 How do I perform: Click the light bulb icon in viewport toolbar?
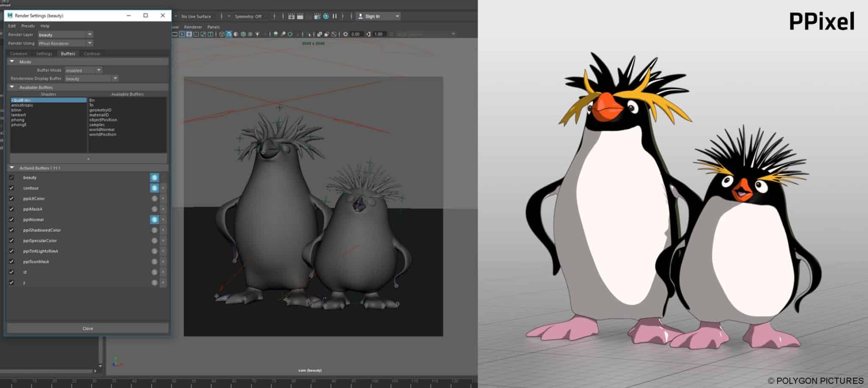(x=257, y=34)
